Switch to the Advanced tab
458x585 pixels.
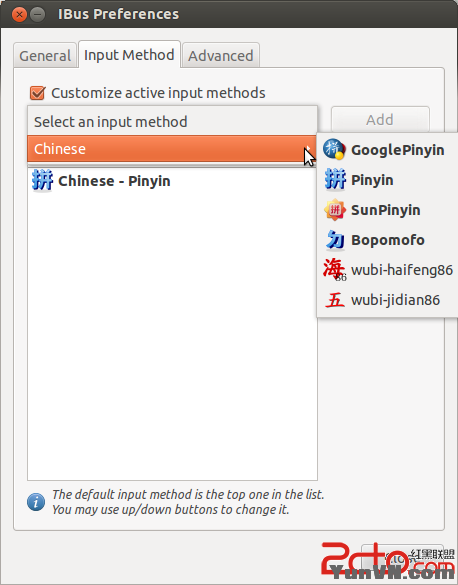(x=220, y=56)
